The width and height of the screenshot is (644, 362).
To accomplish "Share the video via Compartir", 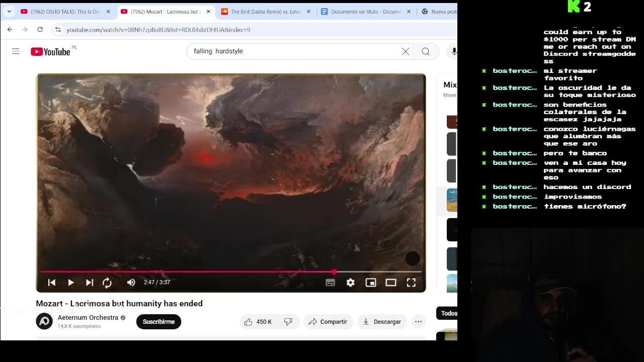I will point(328,322).
